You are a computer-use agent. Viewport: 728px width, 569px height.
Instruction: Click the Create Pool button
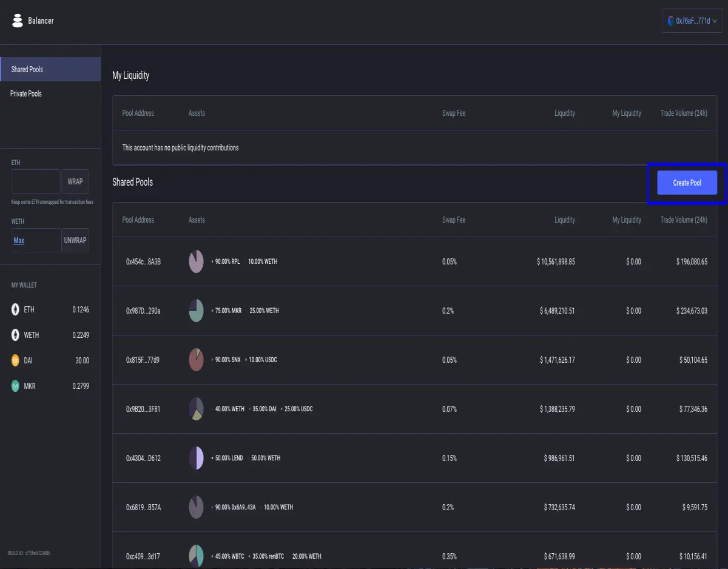click(687, 183)
